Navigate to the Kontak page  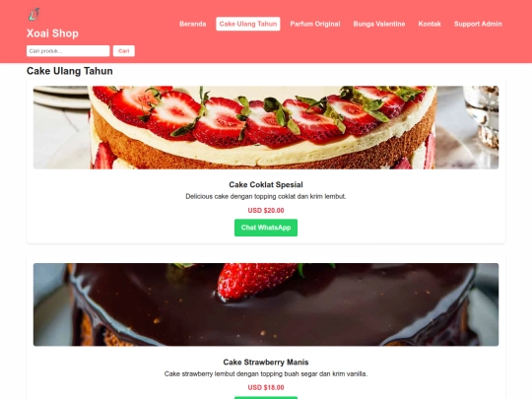430,24
